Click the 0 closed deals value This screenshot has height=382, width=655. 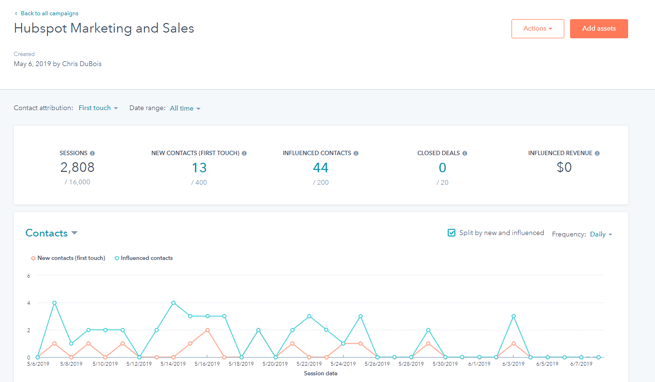click(x=442, y=168)
